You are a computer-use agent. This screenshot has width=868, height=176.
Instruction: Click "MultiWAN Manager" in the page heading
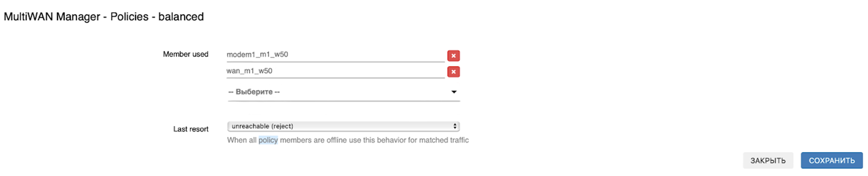point(52,17)
